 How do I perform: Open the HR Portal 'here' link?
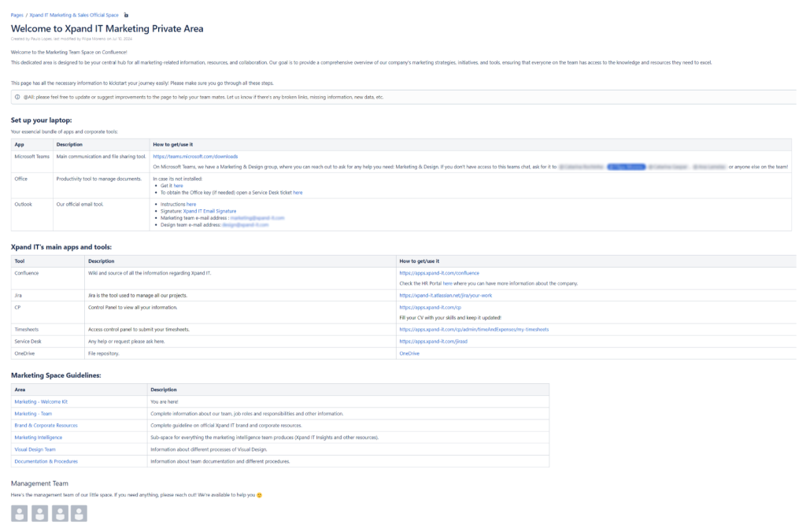[448, 283]
